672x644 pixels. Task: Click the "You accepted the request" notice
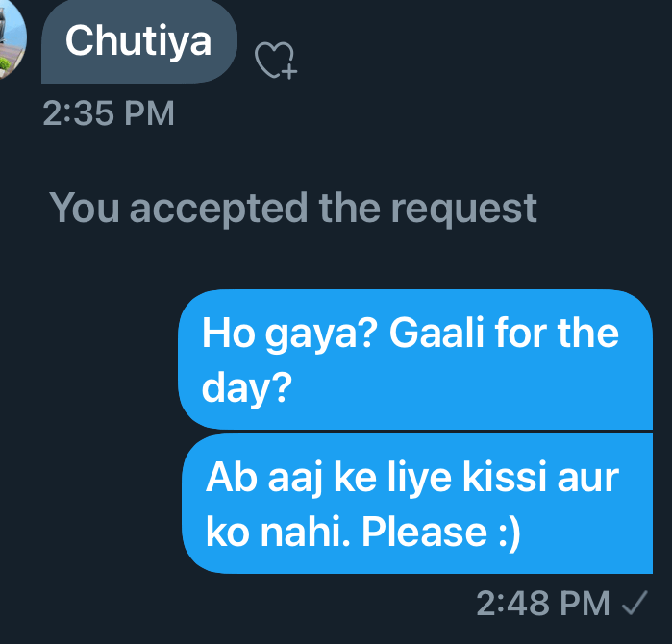pos(292,208)
